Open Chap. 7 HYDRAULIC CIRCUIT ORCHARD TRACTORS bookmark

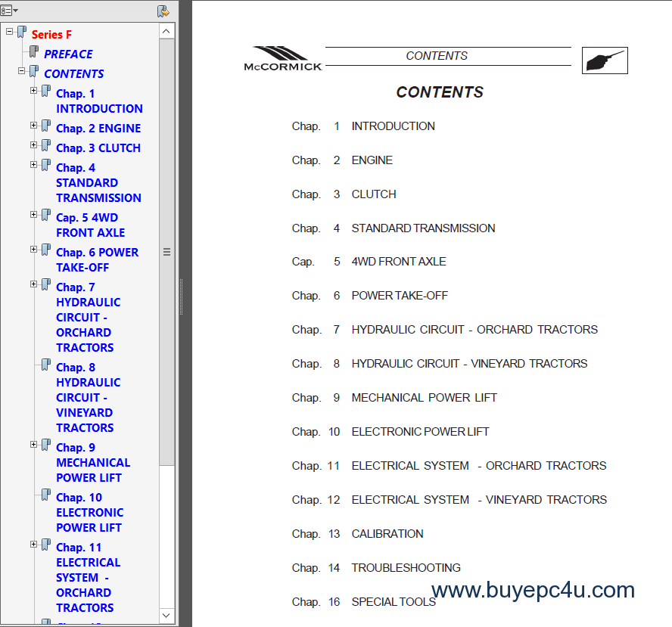tap(89, 318)
